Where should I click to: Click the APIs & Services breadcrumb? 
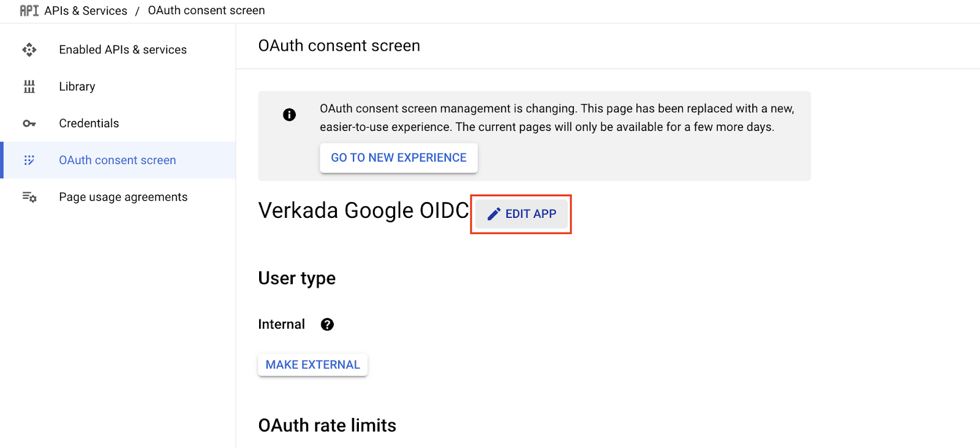(x=86, y=11)
